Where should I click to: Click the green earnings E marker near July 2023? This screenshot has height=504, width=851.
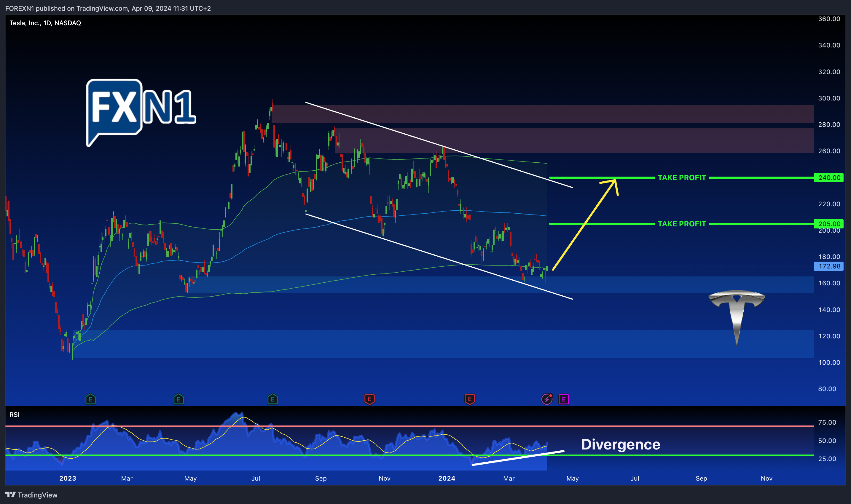click(272, 399)
